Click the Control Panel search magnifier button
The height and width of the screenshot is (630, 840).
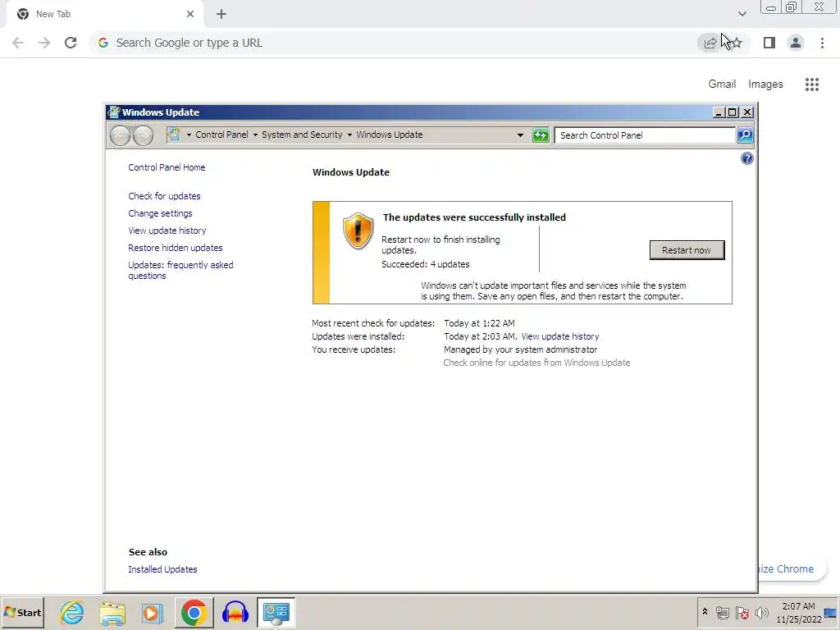pos(745,135)
